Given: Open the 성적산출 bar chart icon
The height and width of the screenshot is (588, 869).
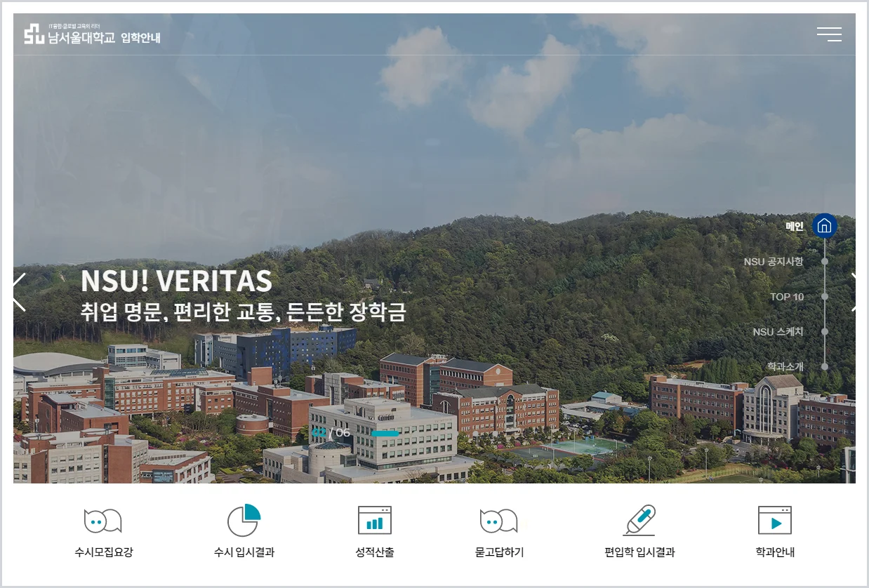Looking at the screenshot, I should click(375, 520).
